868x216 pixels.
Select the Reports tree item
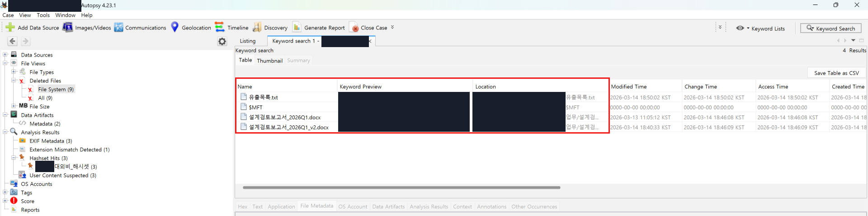coord(30,210)
